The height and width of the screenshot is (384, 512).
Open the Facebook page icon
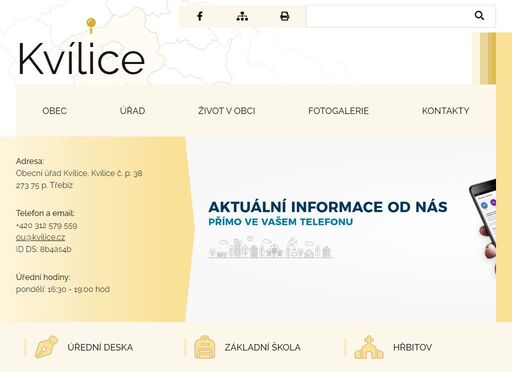click(x=200, y=16)
